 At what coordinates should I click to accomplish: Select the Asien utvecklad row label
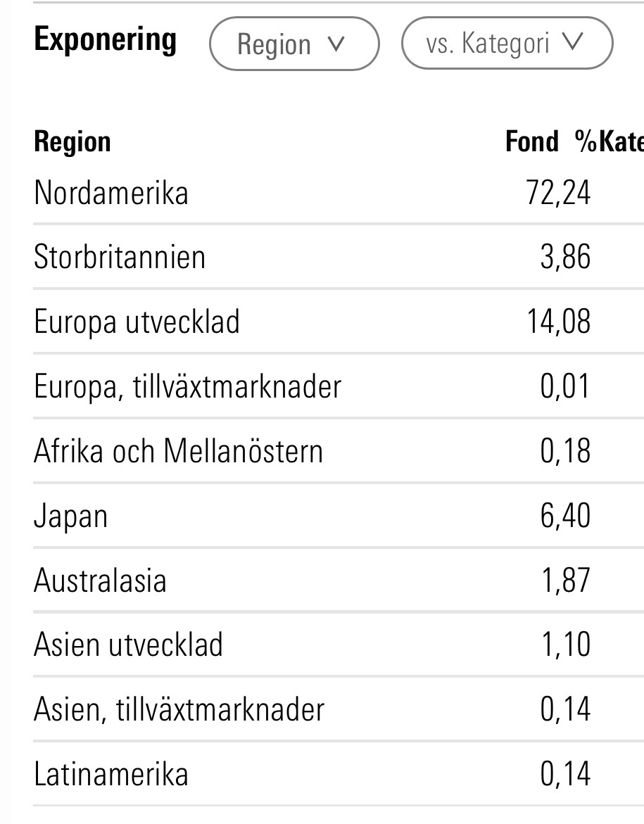coord(128,645)
